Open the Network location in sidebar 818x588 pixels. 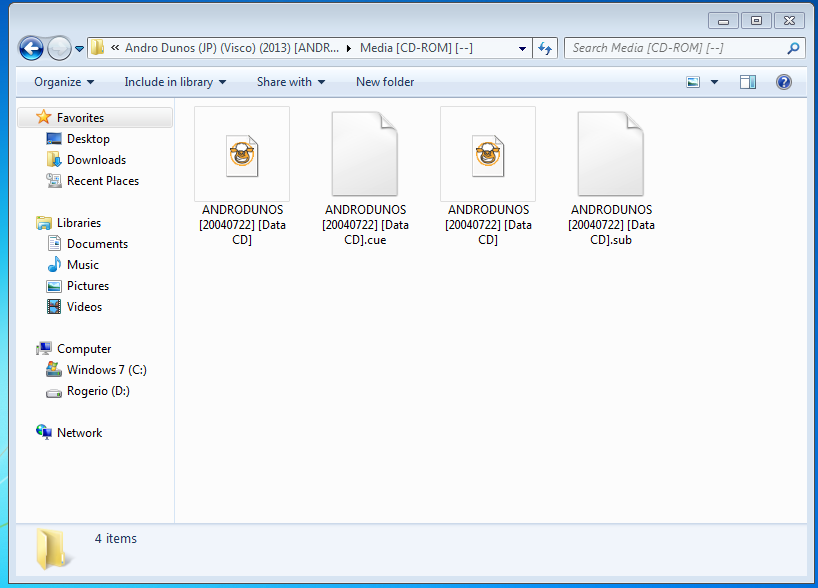[79, 433]
